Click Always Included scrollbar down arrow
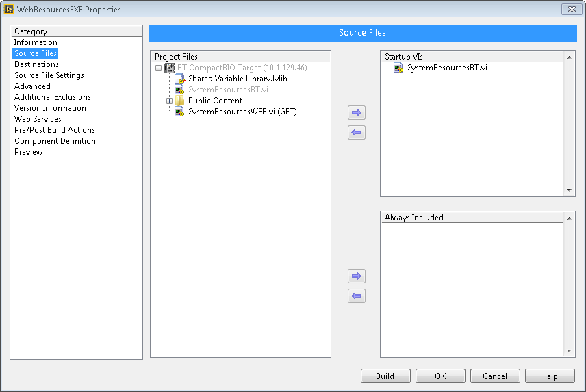Viewport: 586px width, 392px height. [x=569, y=350]
